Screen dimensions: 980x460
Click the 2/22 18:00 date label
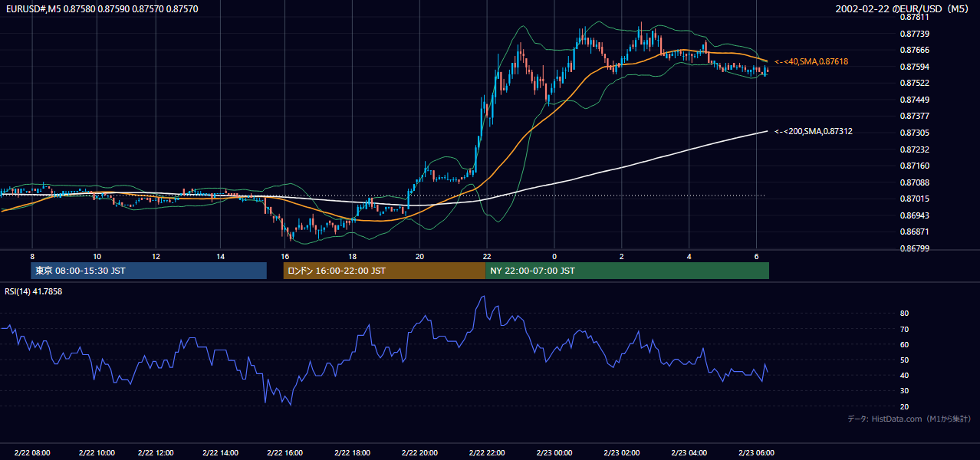[x=352, y=452]
